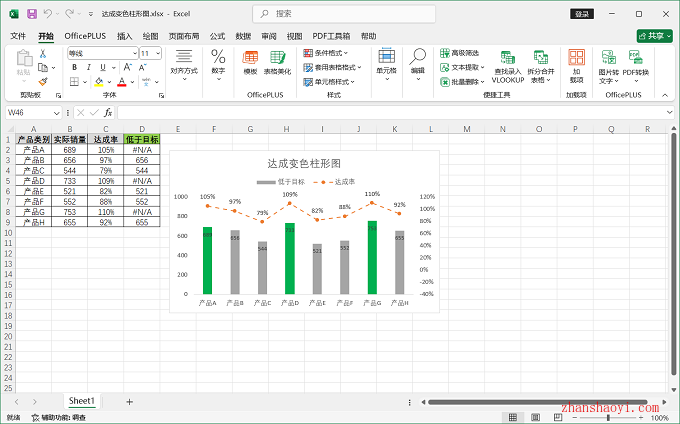
Task: Select cell D1 低于目标
Action: click(x=142, y=140)
